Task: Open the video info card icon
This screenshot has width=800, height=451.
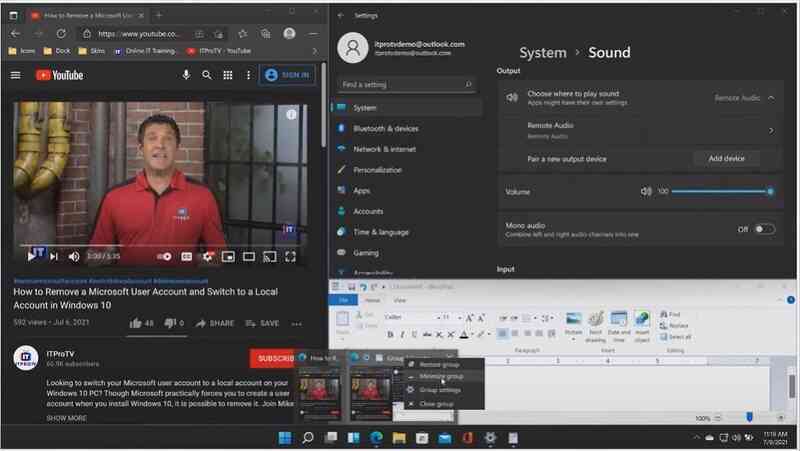Action: point(291,115)
